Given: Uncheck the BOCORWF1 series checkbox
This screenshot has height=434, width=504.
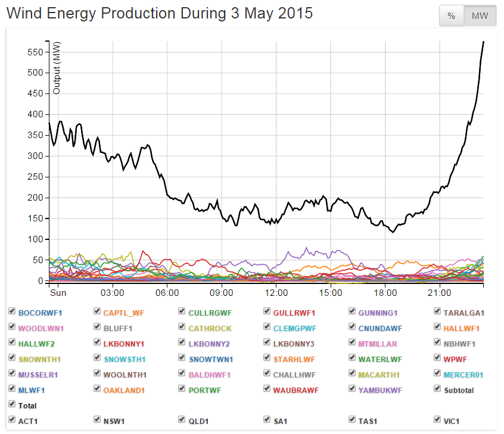Looking at the screenshot, I should tap(13, 311).
